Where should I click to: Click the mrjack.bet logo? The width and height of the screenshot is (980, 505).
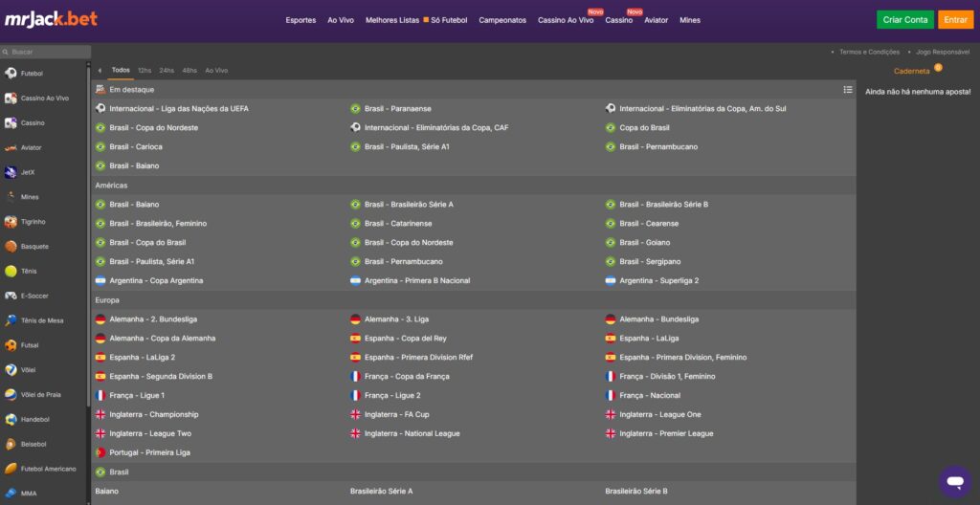51,19
